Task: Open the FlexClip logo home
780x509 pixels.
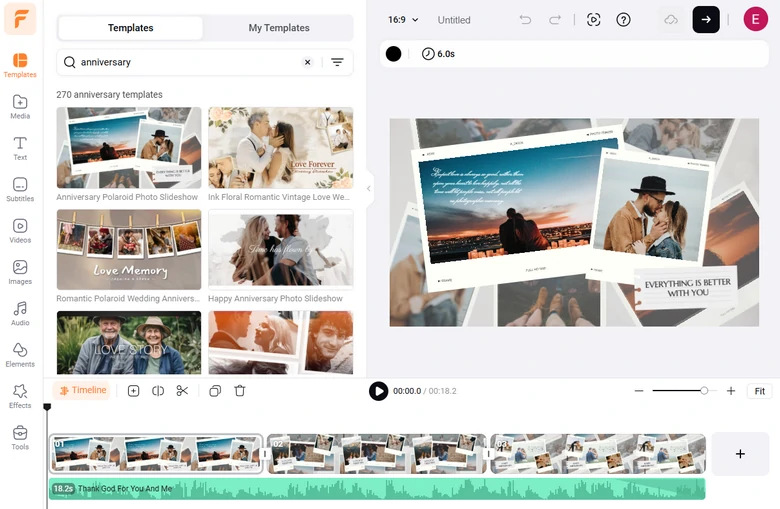Action: click(20, 19)
